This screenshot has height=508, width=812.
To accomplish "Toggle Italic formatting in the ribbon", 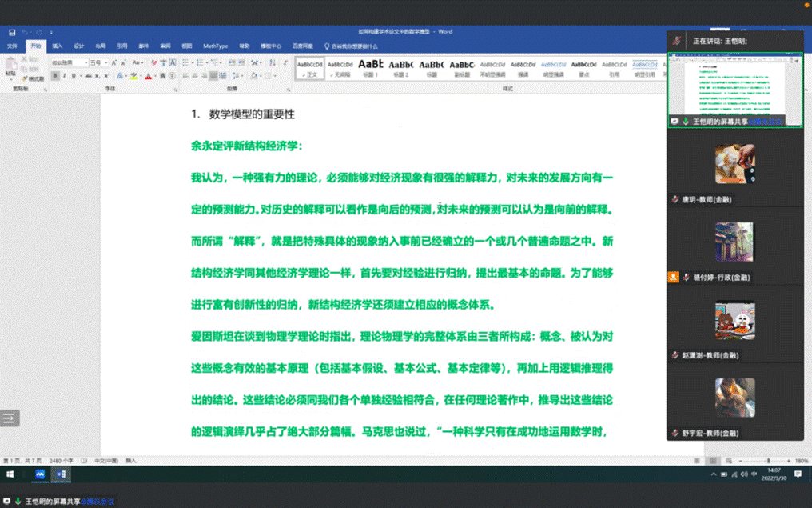I will tap(64, 76).
